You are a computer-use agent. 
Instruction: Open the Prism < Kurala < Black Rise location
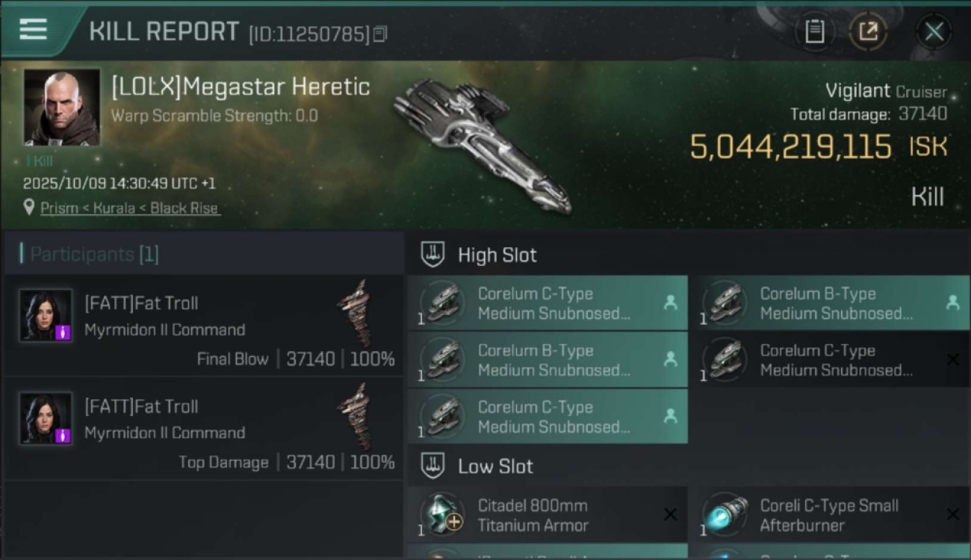tap(129, 208)
